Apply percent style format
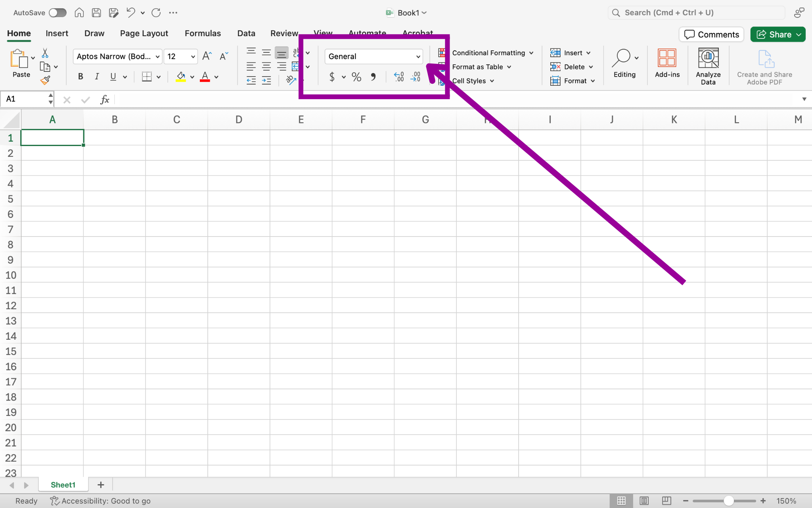Screen dimensions: 812x508 [356, 77]
